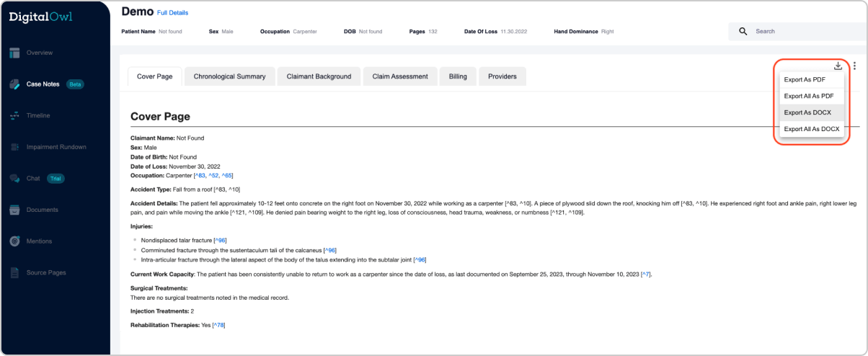The height and width of the screenshot is (356, 868).
Task: Click the Injuries label
Action: [142, 226]
